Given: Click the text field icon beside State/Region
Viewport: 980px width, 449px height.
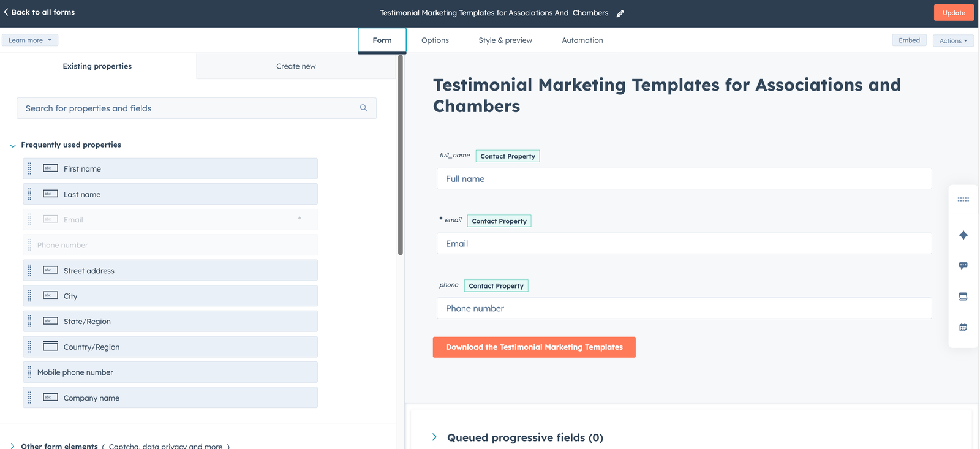Looking at the screenshot, I should [x=51, y=320].
